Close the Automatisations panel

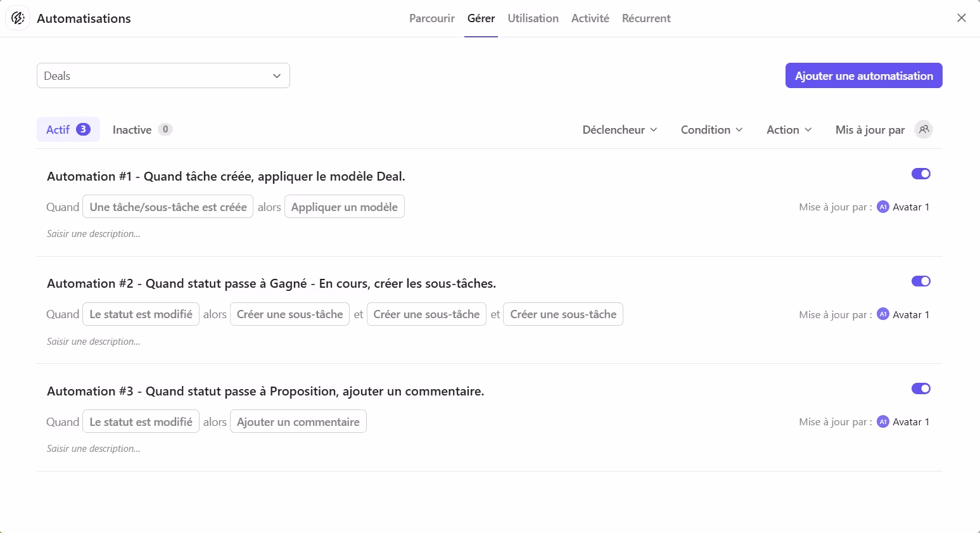962,18
